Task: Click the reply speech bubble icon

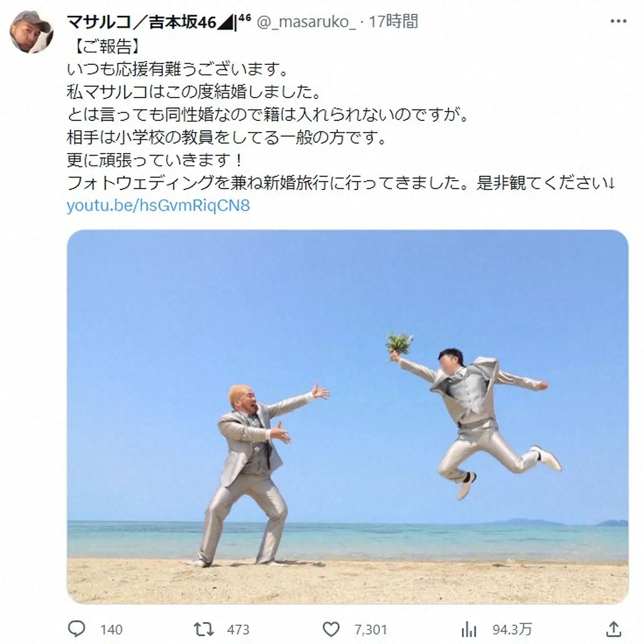Action: pos(77,629)
